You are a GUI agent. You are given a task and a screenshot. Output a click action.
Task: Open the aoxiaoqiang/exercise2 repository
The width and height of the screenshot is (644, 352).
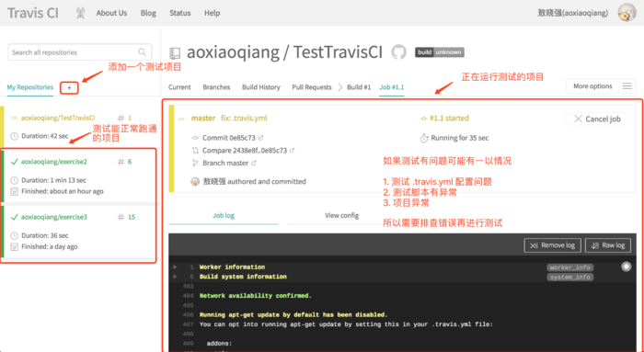[53, 162]
